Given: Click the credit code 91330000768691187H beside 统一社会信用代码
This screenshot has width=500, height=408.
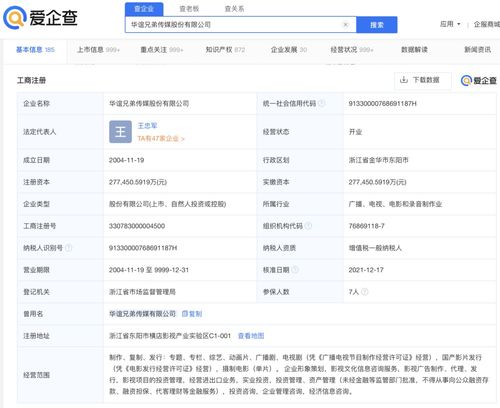Looking at the screenshot, I should click(382, 104).
